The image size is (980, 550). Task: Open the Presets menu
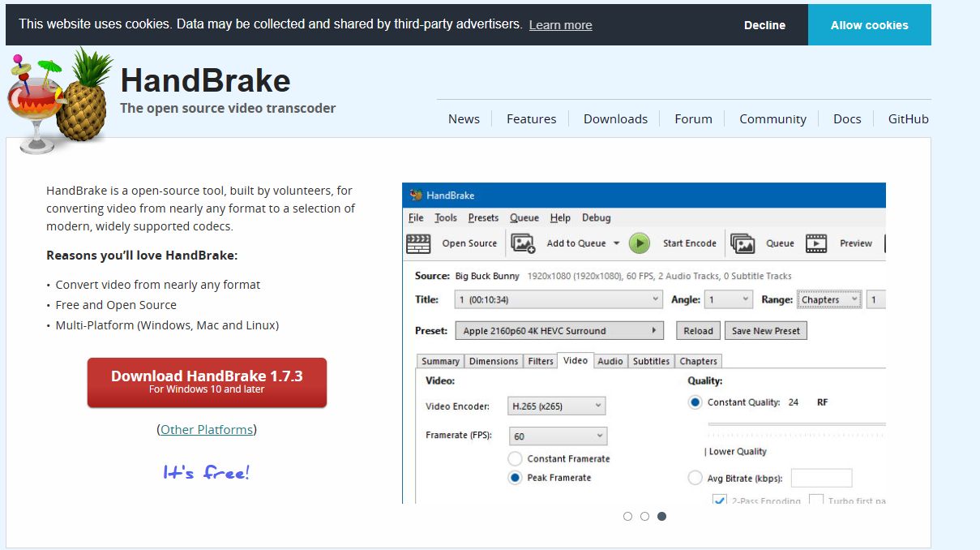click(x=483, y=218)
